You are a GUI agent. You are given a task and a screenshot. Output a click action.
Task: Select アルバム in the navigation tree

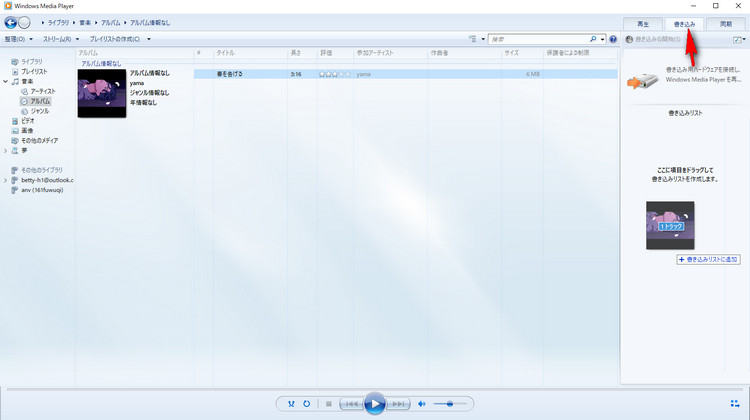40,101
